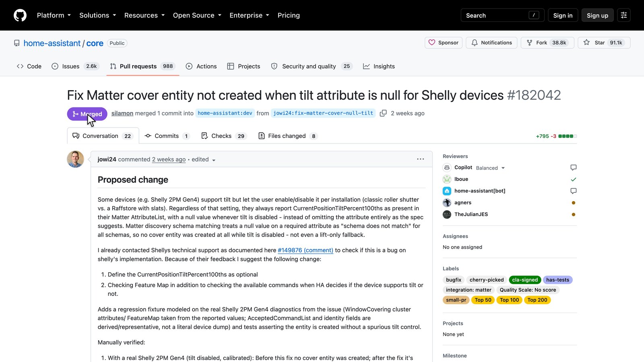Open the home-assistant:dev branch link
Screen dimensions: 644x362
click(x=225, y=113)
